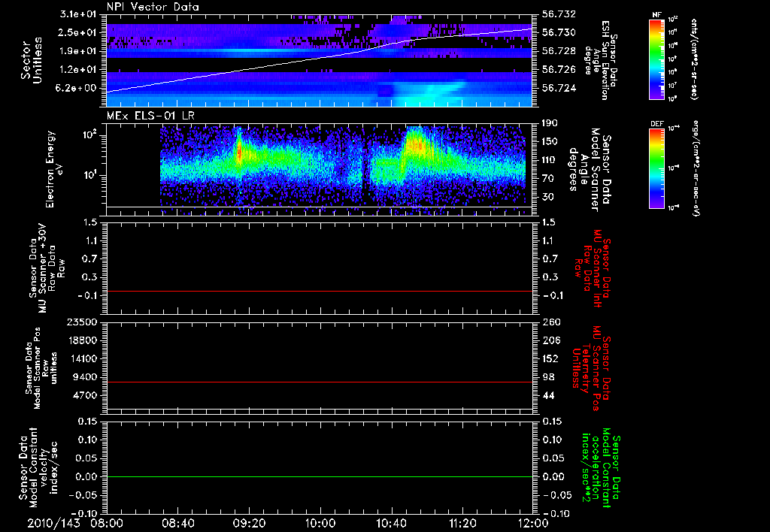Click the DEF color scale bar
770x532 pixels.
656,168
